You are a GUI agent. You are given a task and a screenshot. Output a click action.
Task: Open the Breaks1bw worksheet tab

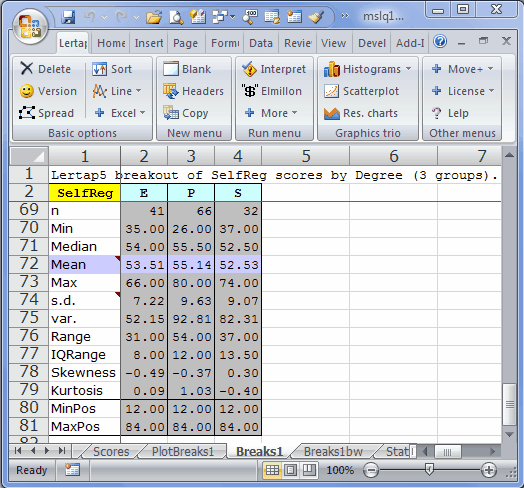click(333, 452)
